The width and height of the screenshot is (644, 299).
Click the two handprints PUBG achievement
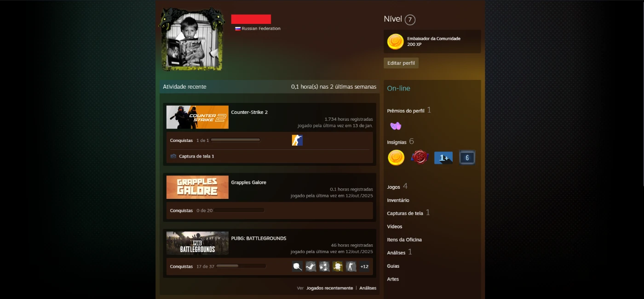pos(324,266)
